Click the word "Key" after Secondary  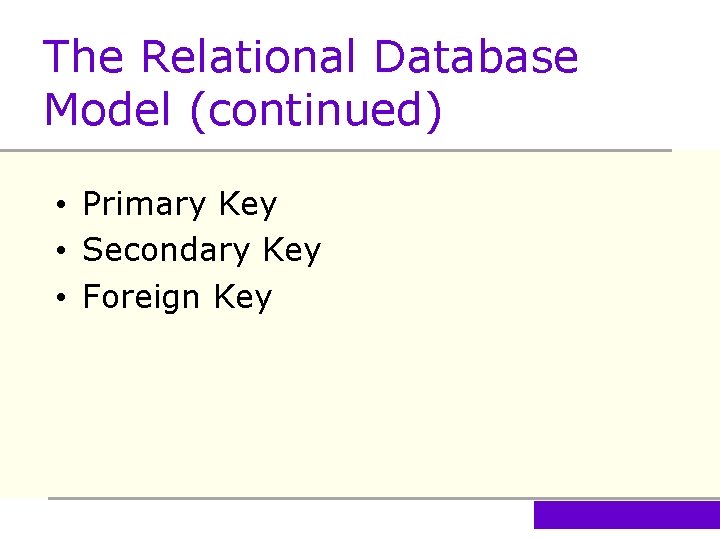pyautogui.click(x=291, y=250)
